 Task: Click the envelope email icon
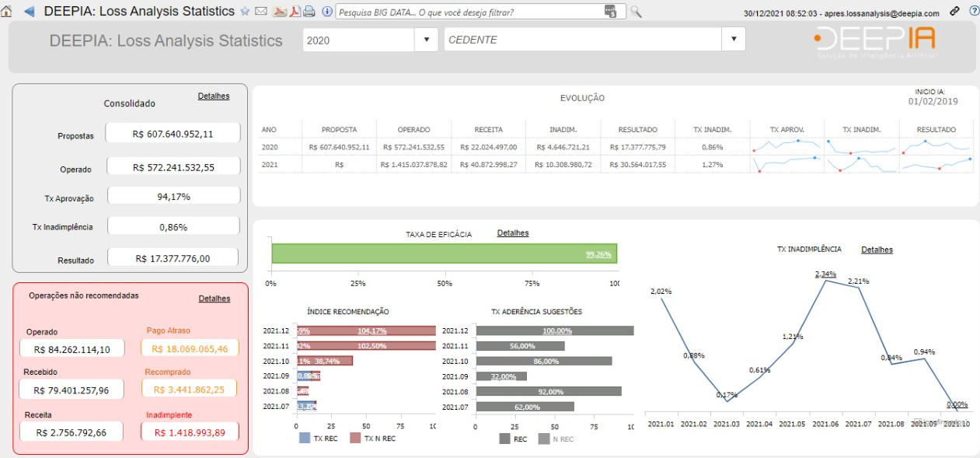click(x=260, y=12)
